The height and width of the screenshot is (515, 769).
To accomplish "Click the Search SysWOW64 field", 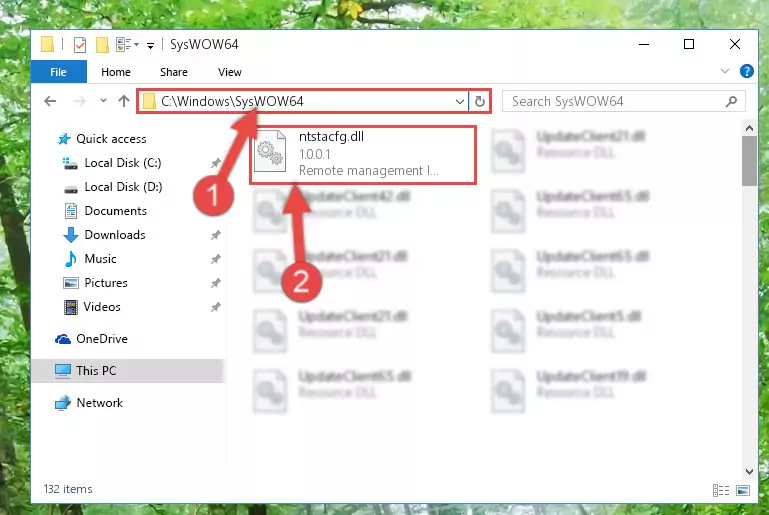I will 623,102.
